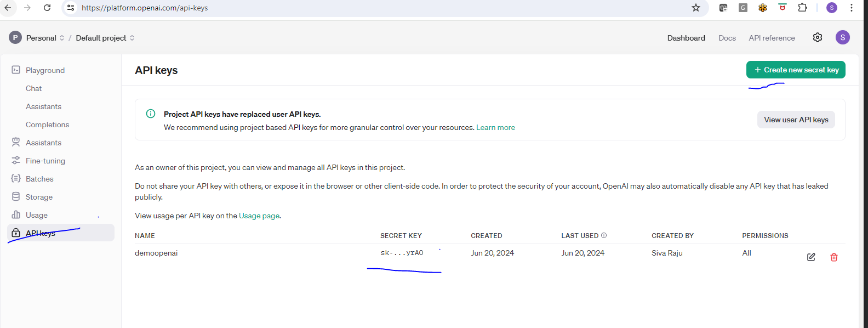Bookmark this page with the star icon
This screenshot has width=868, height=328.
[x=696, y=8]
